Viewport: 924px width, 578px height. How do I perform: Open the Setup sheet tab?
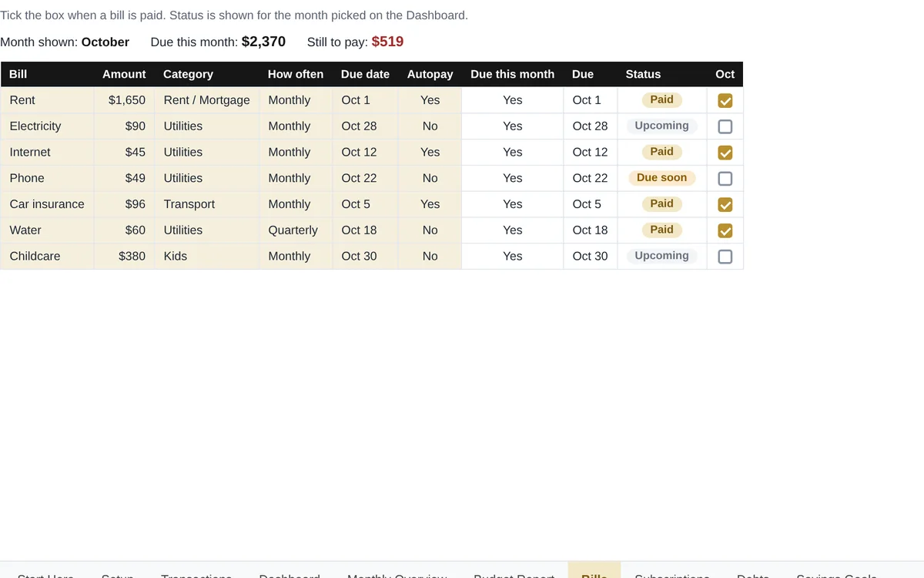point(118,572)
